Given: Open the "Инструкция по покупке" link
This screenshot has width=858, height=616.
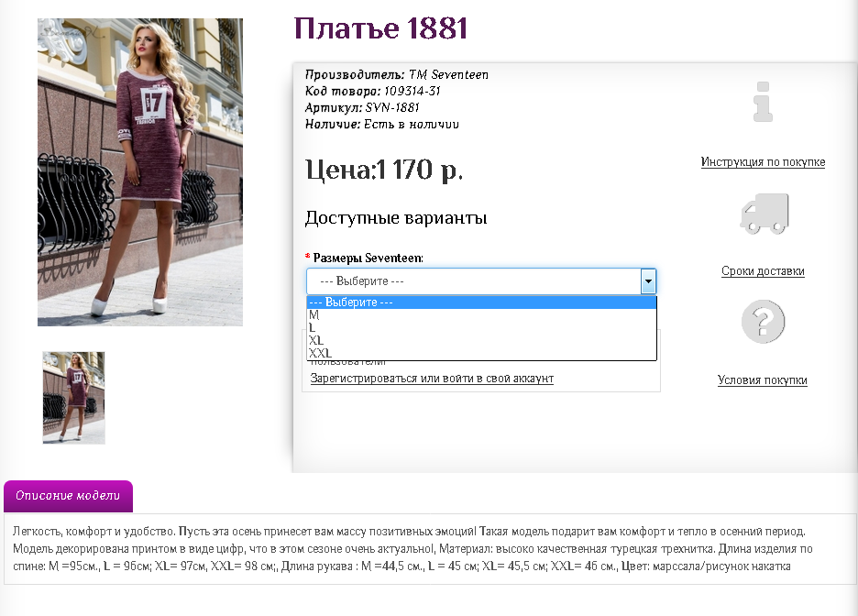Looking at the screenshot, I should click(x=763, y=161).
